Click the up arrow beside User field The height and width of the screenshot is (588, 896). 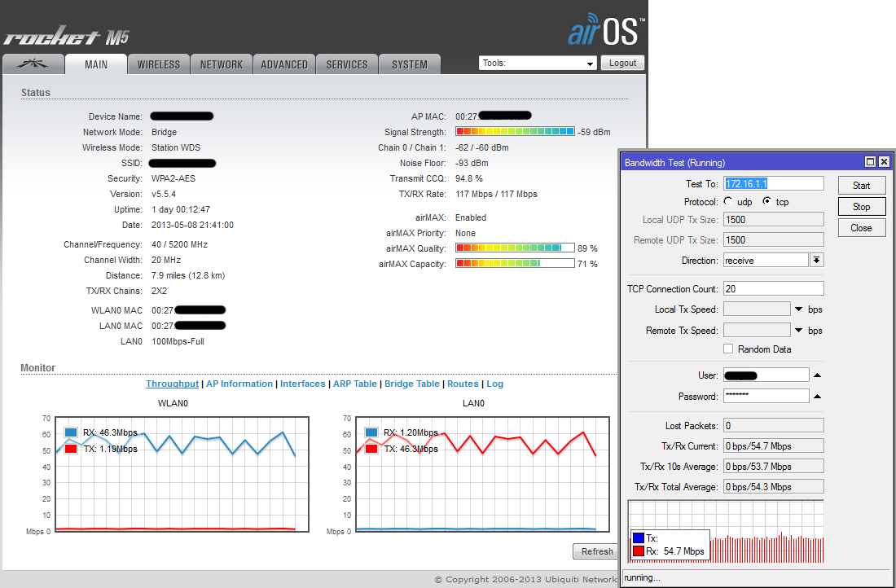coord(817,375)
